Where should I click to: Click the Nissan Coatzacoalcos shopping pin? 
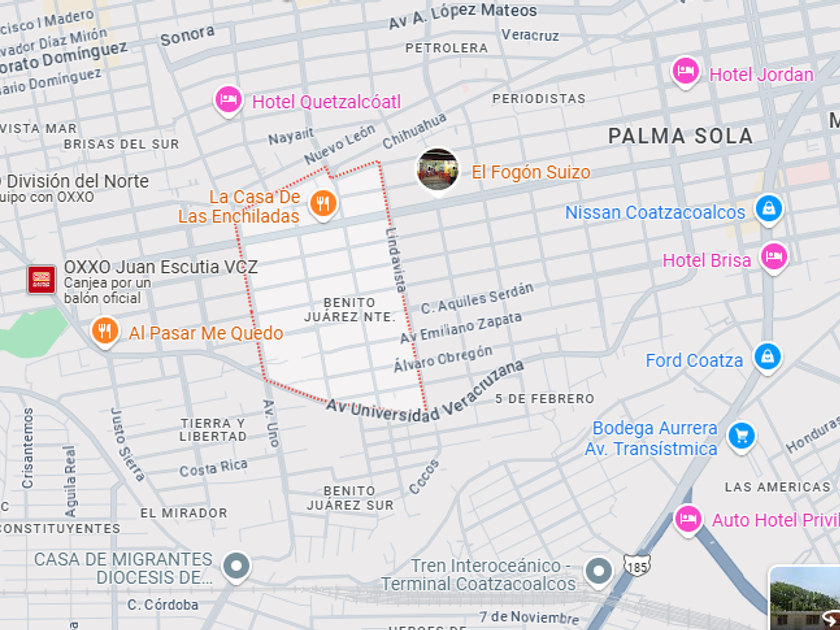(769, 209)
